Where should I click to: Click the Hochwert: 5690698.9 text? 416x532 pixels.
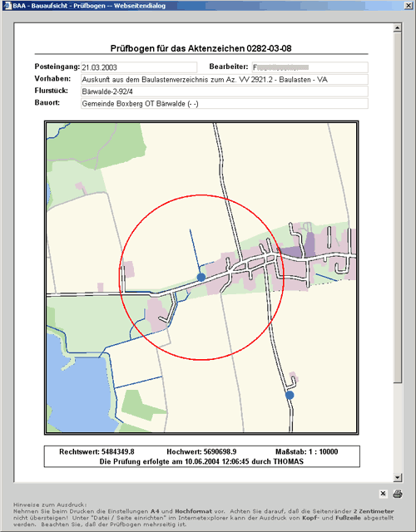coord(201,451)
